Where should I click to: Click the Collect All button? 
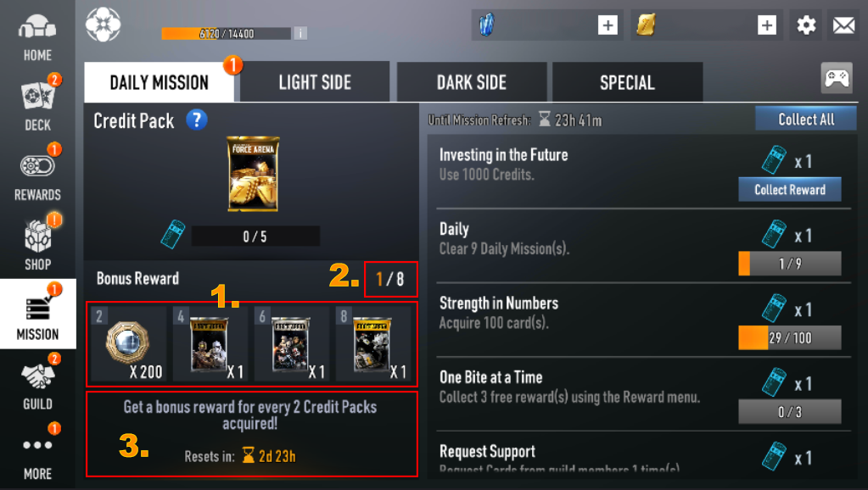point(806,119)
